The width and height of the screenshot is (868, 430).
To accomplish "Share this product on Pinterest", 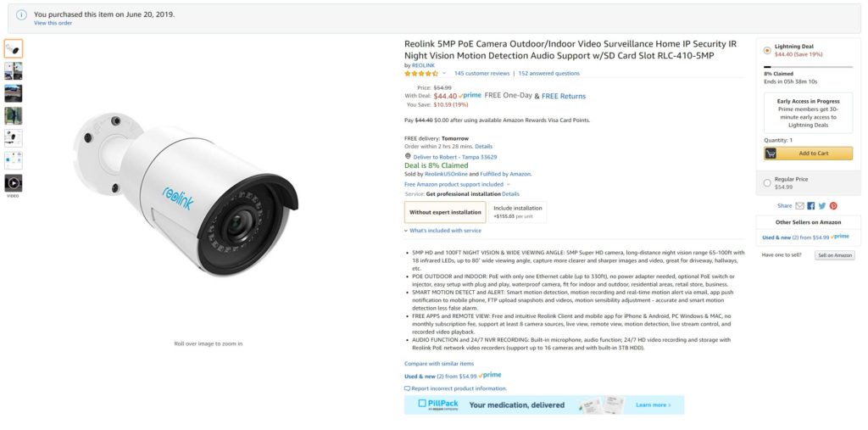I will coord(833,205).
